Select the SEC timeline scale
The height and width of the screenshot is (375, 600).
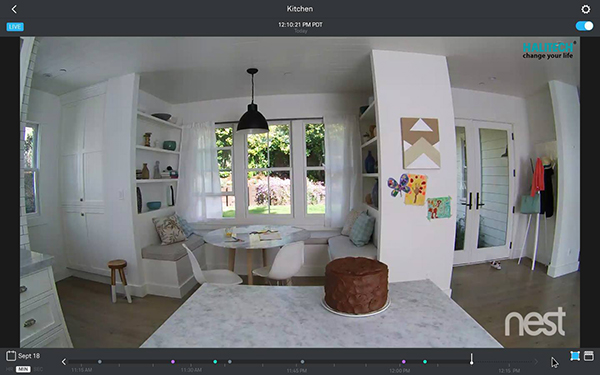(x=38, y=369)
